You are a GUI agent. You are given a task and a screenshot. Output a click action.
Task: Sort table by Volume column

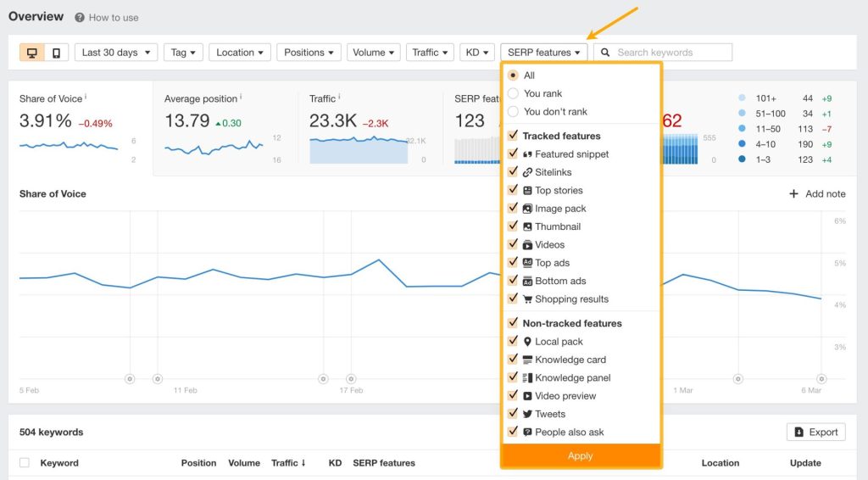click(244, 463)
